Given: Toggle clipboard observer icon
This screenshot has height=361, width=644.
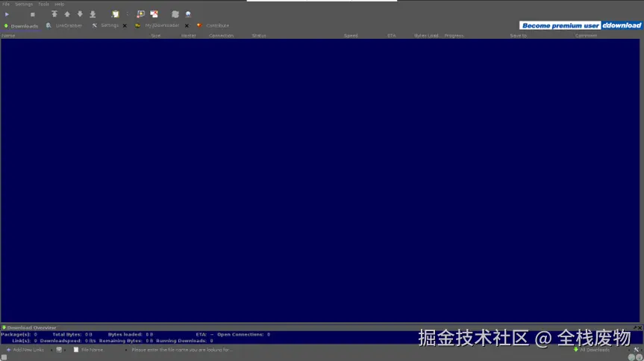Looking at the screenshot, I should [116, 14].
